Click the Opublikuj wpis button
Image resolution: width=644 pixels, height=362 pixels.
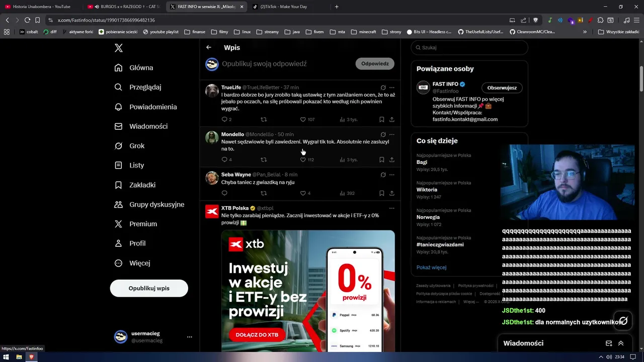click(149, 288)
